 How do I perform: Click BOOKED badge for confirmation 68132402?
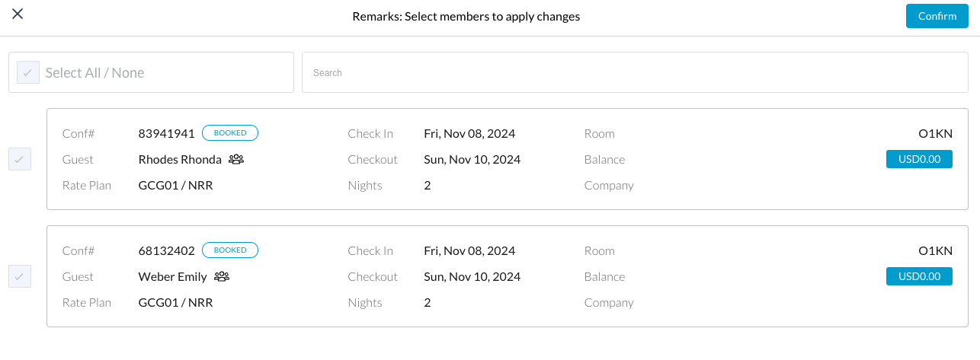tap(230, 250)
